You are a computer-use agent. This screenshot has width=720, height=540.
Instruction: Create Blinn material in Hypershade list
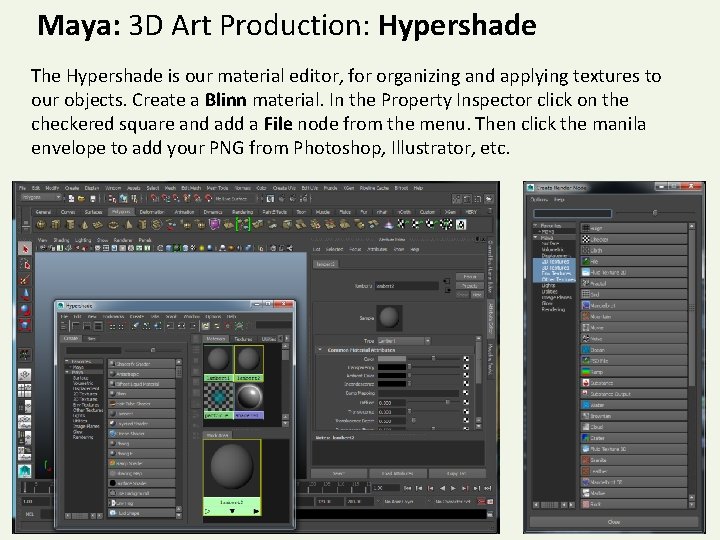[x=141, y=394]
